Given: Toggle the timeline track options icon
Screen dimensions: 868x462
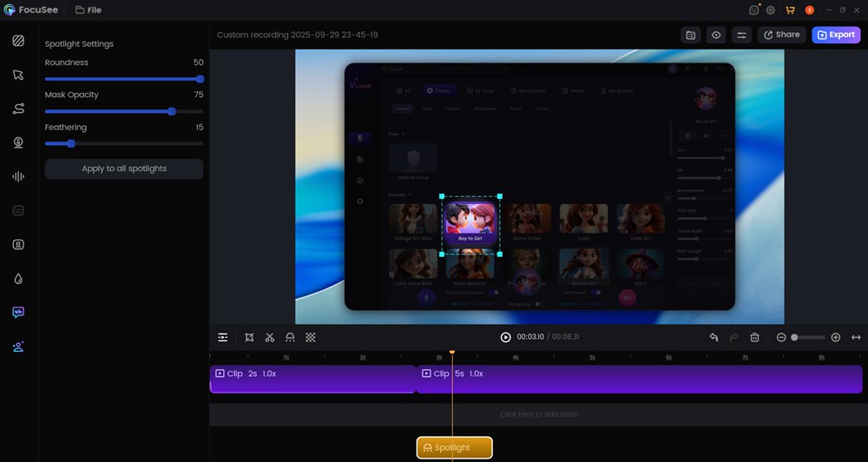Looking at the screenshot, I should coord(223,337).
